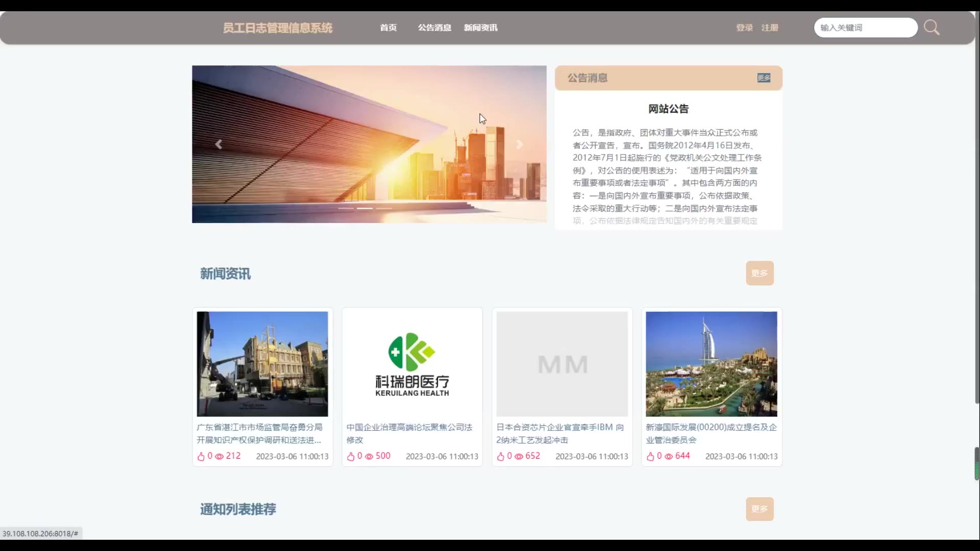This screenshot has height=551, width=980.
Task: Open the 首页 navigation item
Action: pos(388,28)
